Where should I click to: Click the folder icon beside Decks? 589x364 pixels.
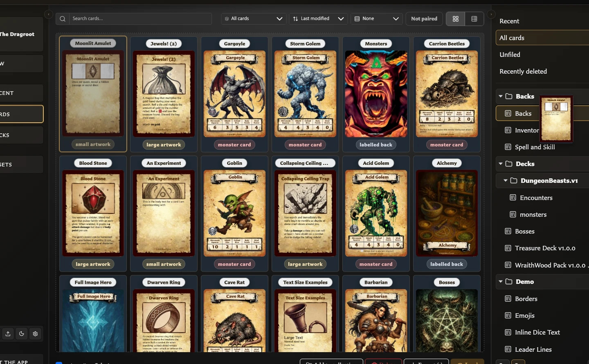point(509,164)
